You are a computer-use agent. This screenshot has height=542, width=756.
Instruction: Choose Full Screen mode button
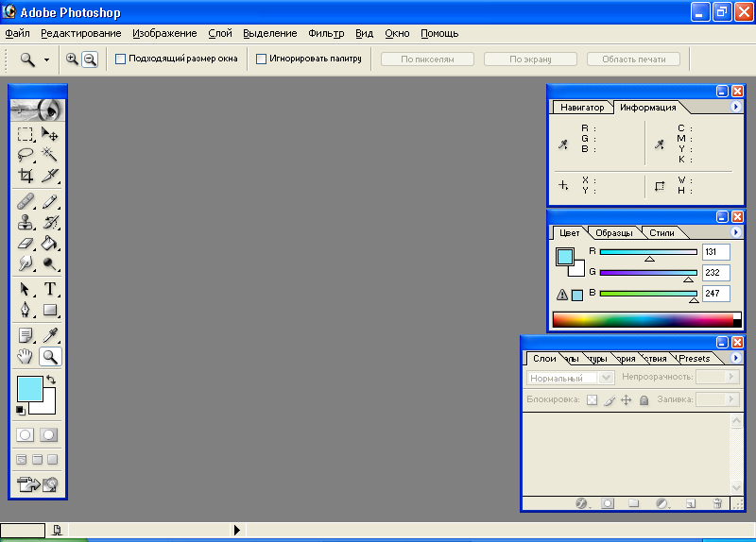click(x=53, y=459)
